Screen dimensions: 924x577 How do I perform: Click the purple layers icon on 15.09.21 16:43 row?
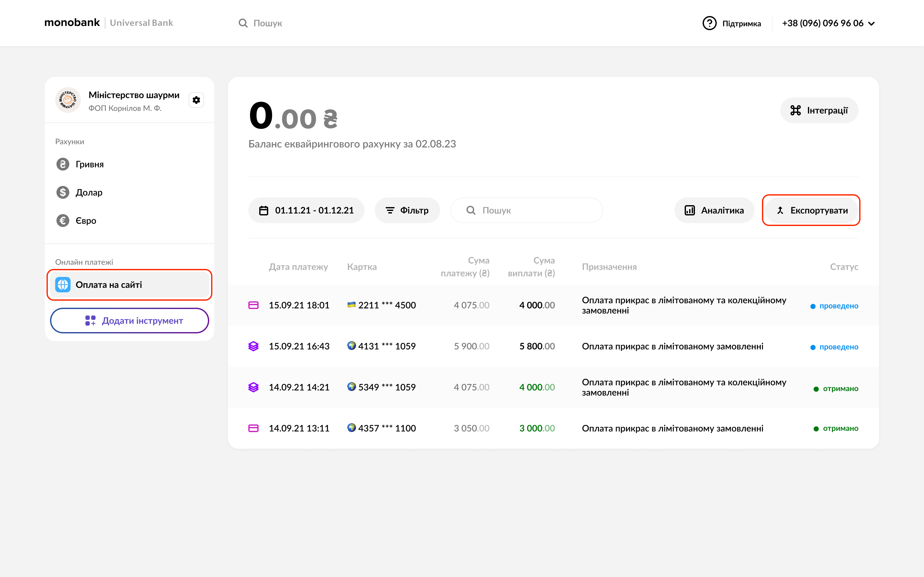253,346
